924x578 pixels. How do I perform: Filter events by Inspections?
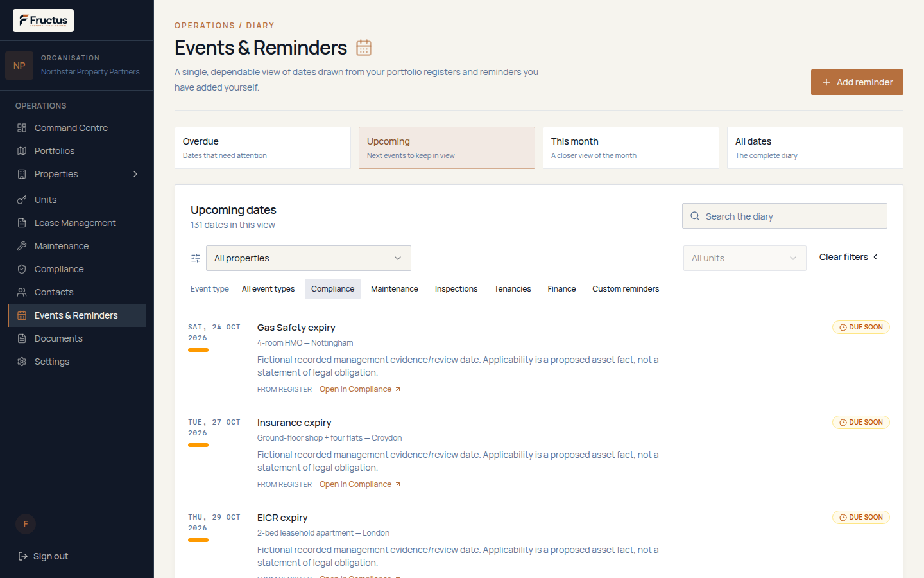pyautogui.click(x=456, y=289)
